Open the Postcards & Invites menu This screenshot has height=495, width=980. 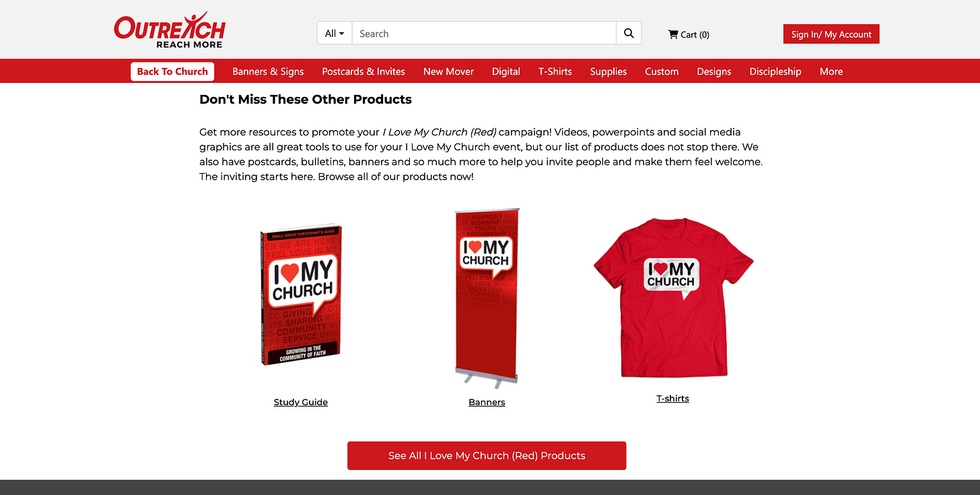pyautogui.click(x=363, y=71)
